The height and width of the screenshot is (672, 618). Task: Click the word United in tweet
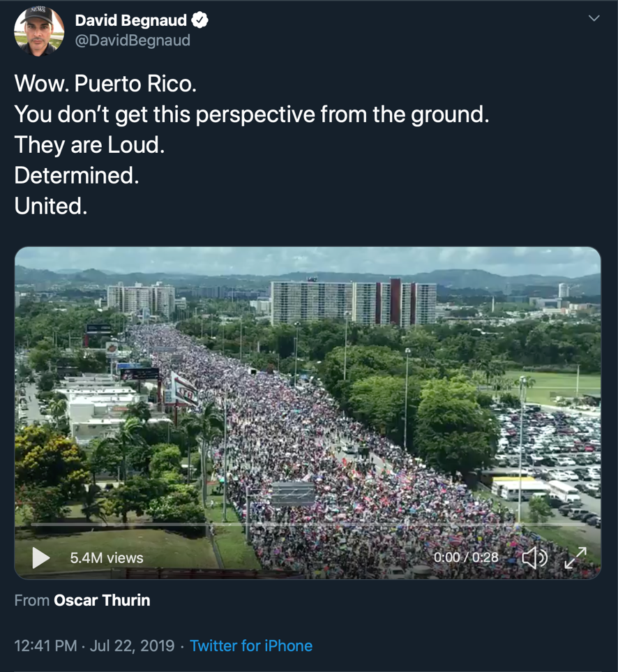tap(50, 206)
